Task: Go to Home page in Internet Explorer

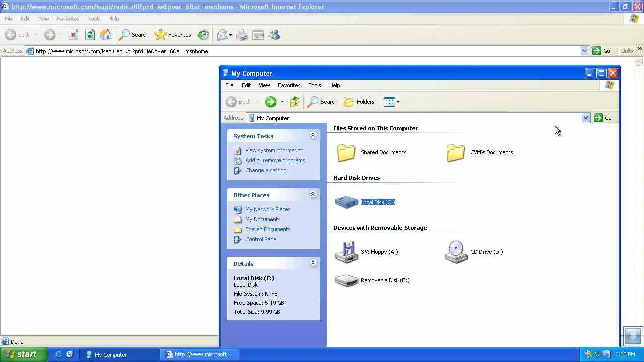Action: point(106,35)
